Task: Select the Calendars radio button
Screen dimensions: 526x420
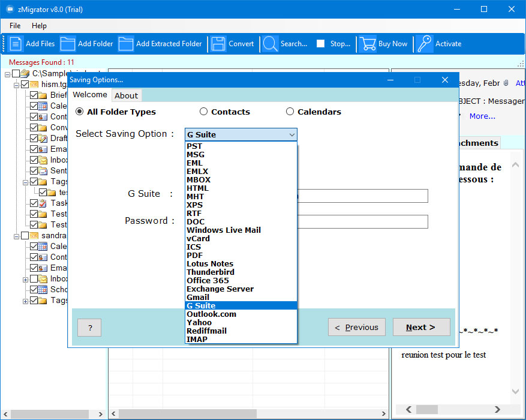Action: [290, 112]
